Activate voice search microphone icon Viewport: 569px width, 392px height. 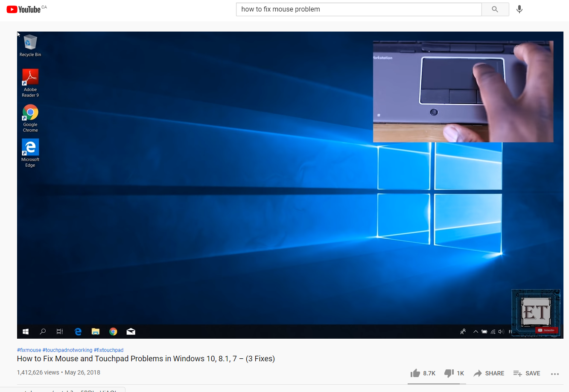point(519,9)
